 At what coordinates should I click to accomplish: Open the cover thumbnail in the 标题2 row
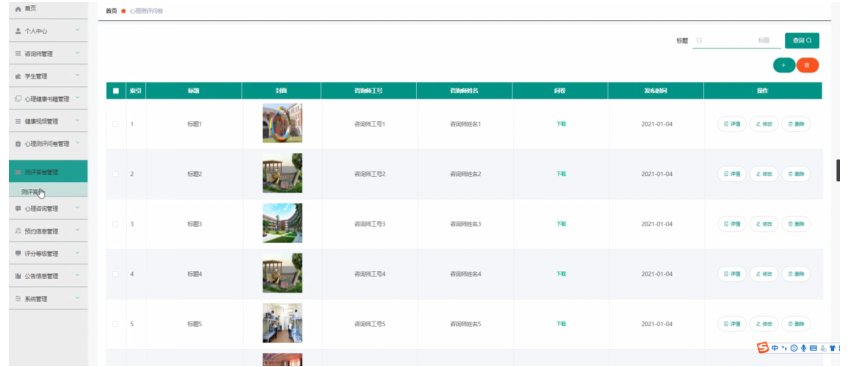[x=282, y=173]
